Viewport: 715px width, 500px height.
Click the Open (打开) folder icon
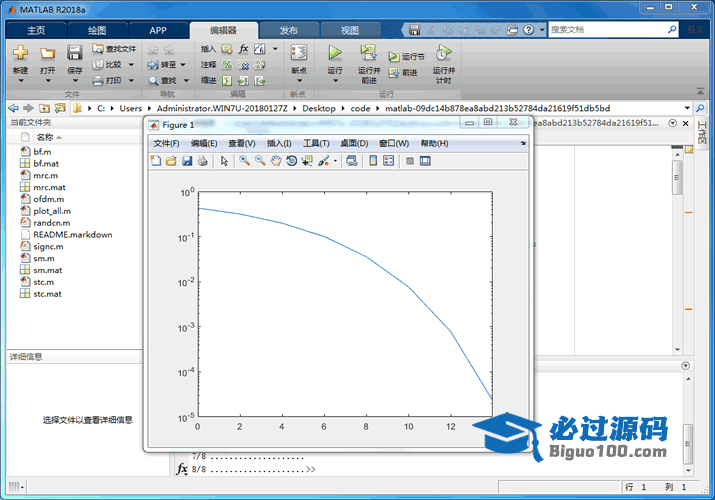click(47, 53)
